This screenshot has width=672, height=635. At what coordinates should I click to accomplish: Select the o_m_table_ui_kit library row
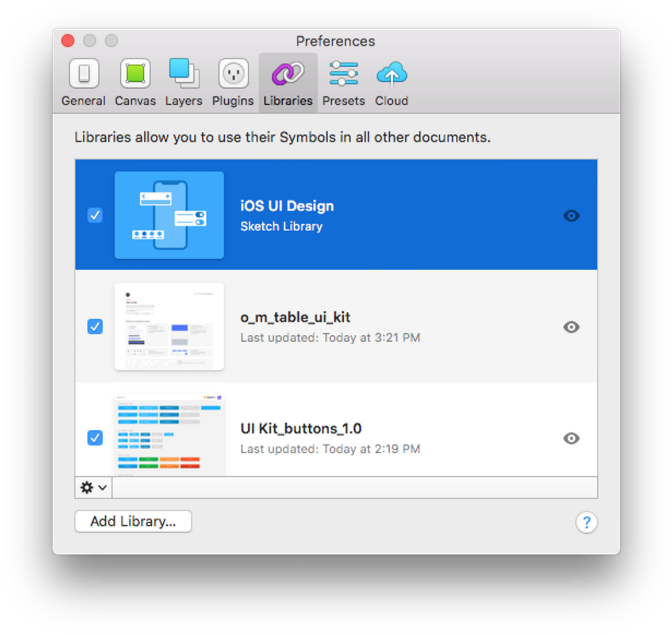point(345,326)
